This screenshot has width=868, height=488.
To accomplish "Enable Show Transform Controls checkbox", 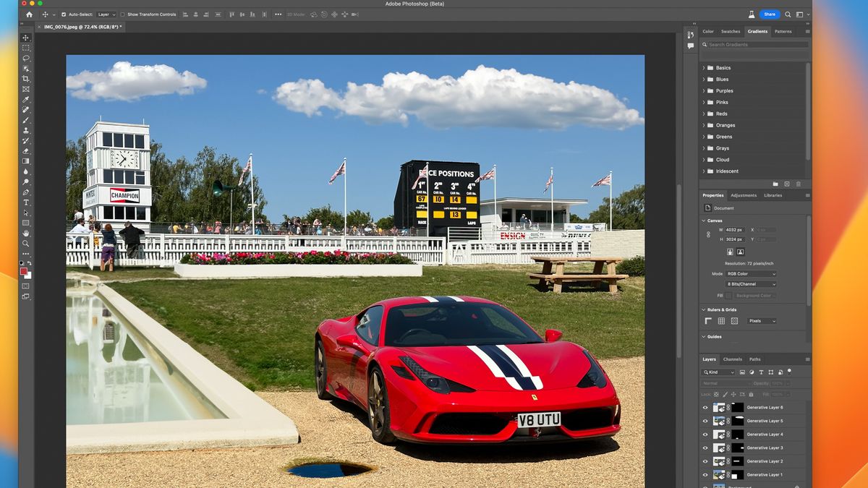I will pos(122,14).
